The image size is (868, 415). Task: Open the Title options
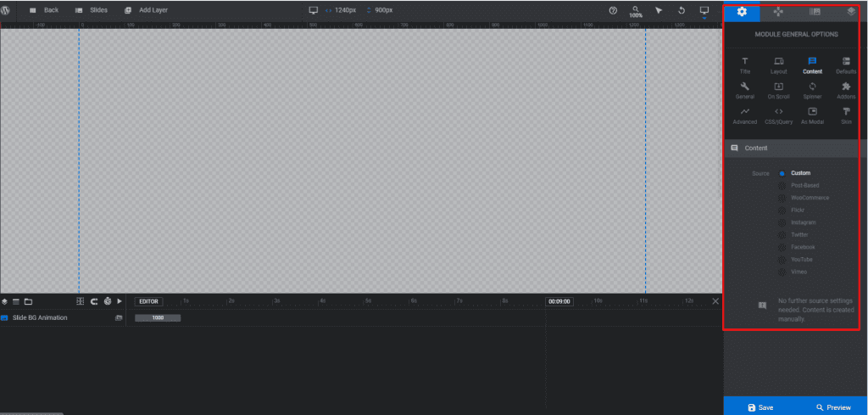coord(745,65)
